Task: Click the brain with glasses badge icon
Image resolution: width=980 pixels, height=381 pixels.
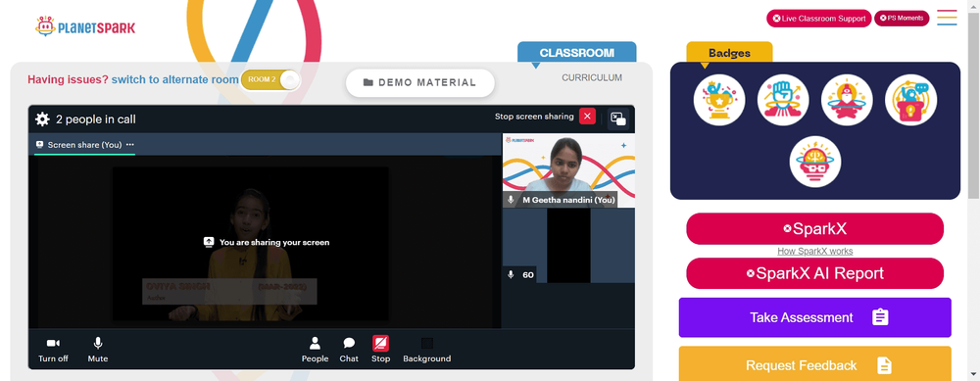Action: pos(815,162)
